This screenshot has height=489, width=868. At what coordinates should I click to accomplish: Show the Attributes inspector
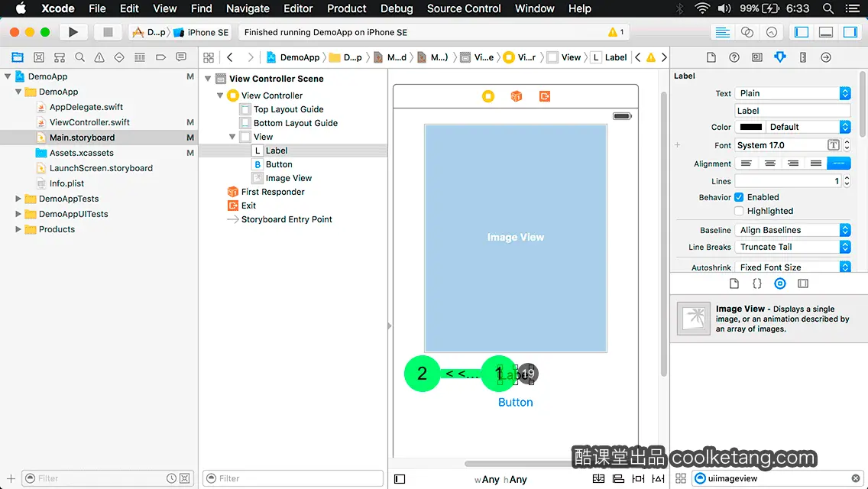pos(780,57)
